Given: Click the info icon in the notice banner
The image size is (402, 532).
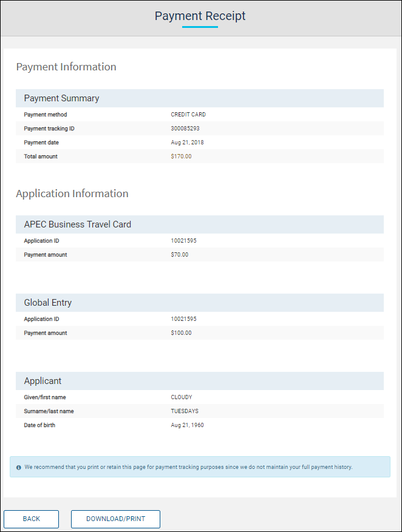Looking at the screenshot, I should point(19,468).
